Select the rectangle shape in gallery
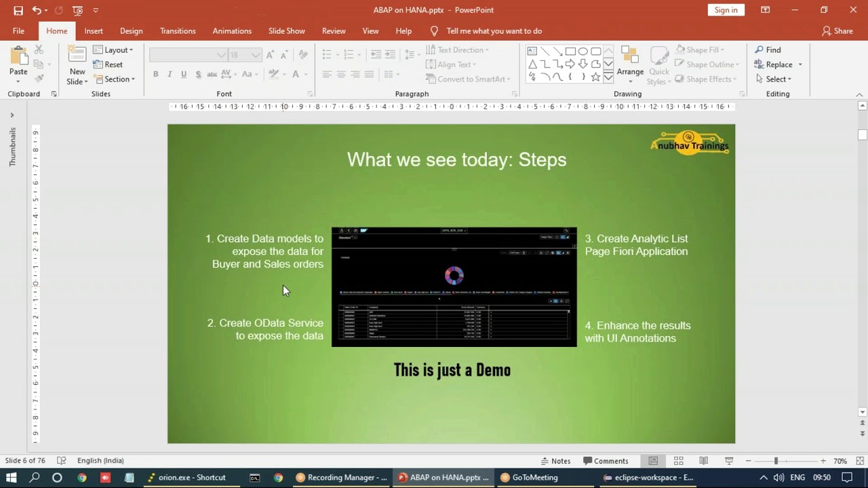This screenshot has width=868, height=488. click(x=570, y=52)
